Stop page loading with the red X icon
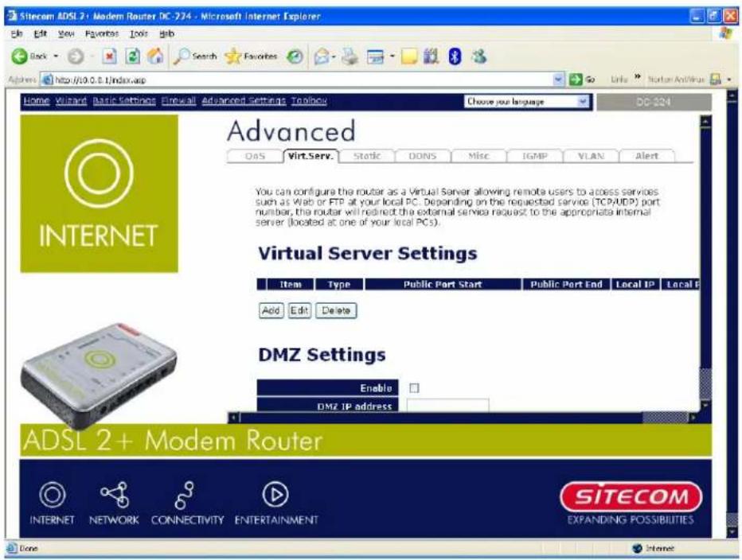Screen dimensions: 742x560 pyautogui.click(x=109, y=56)
